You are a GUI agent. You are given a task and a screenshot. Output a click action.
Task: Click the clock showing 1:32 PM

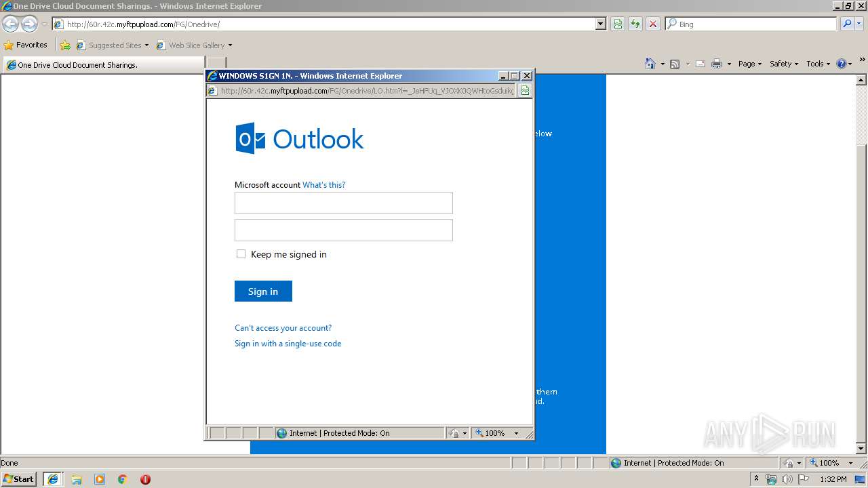pyautogui.click(x=833, y=479)
